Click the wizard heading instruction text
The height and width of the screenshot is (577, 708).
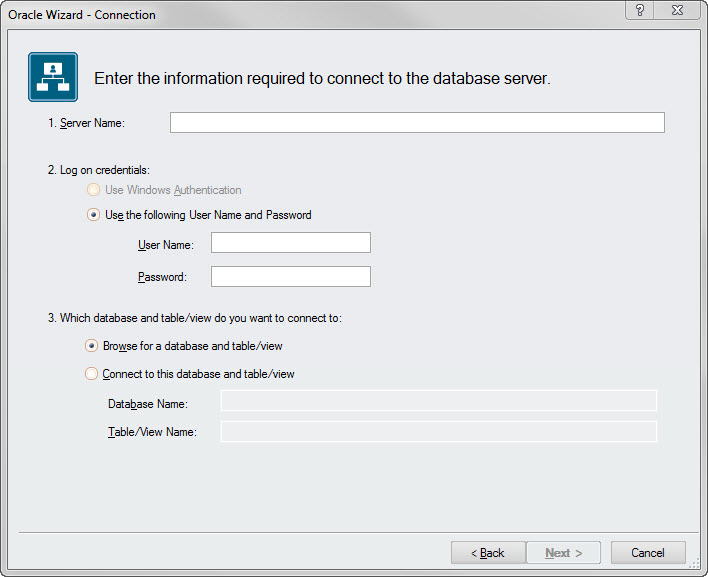(x=322, y=79)
